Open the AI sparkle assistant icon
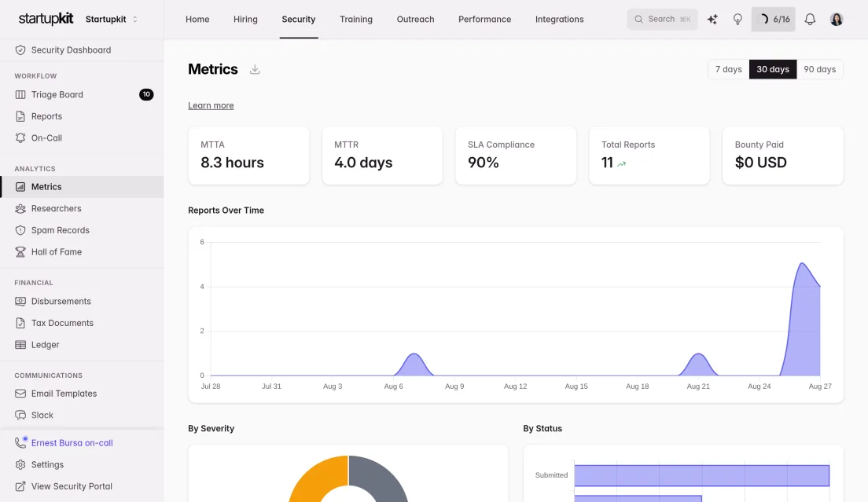868x502 pixels. [x=712, y=20]
